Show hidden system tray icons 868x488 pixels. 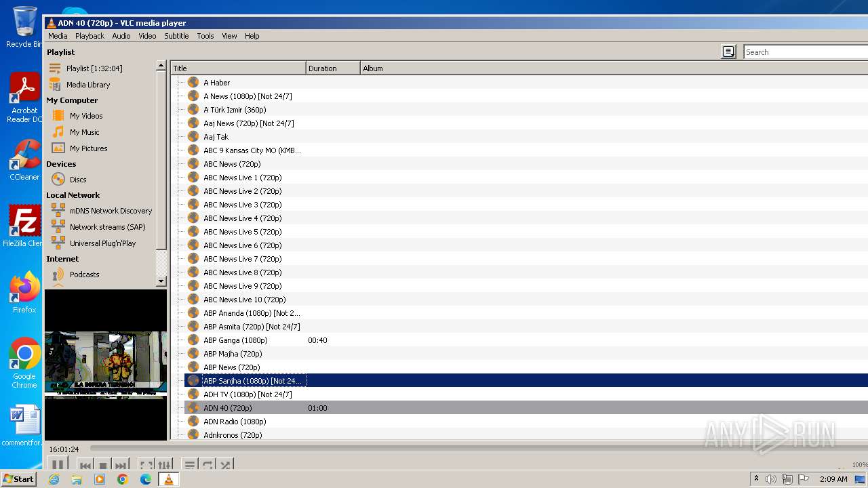point(756,479)
